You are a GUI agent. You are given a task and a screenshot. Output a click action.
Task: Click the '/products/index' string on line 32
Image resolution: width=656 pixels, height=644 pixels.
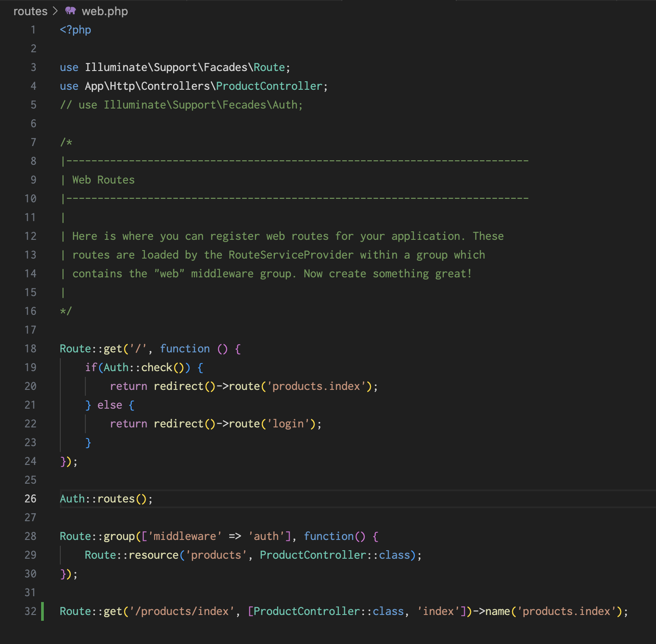[182, 611]
